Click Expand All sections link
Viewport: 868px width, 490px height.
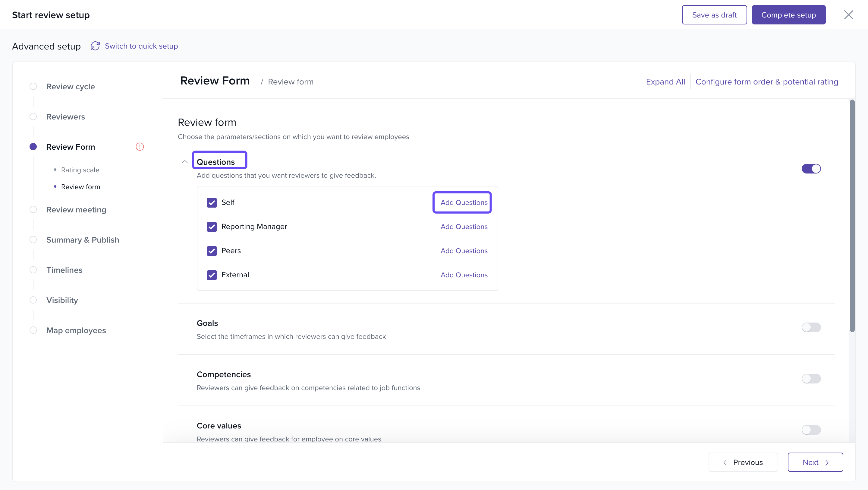click(665, 81)
